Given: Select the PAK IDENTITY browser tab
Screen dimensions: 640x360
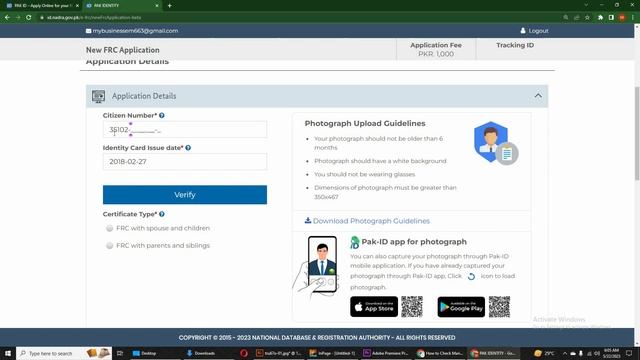Looking at the screenshot, I should tap(122, 6).
